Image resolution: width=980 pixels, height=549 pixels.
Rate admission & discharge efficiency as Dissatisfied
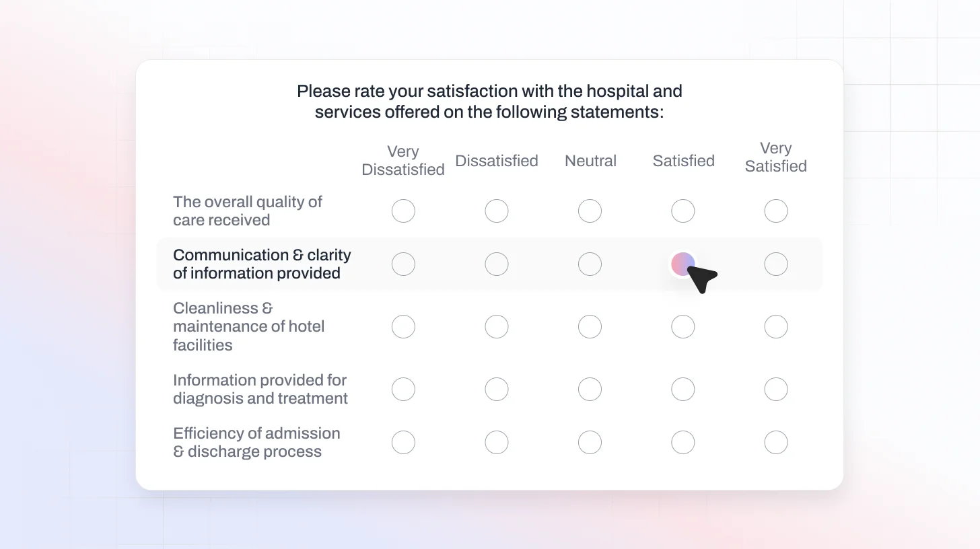(497, 443)
